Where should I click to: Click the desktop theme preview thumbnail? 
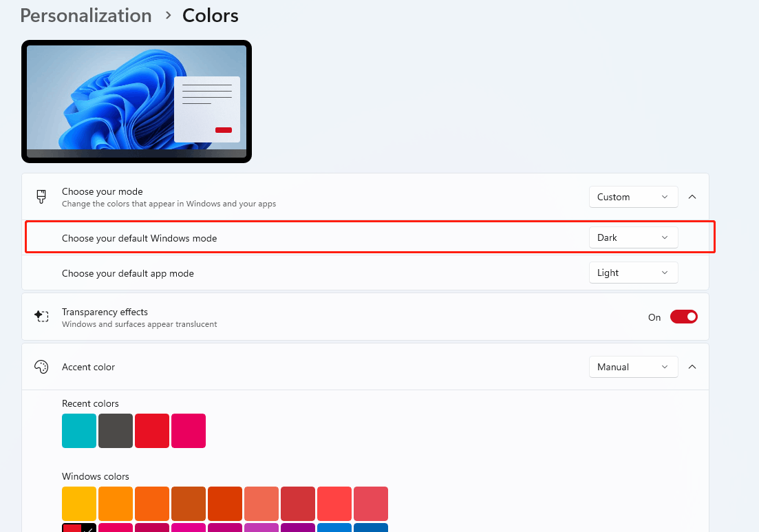coord(136,100)
